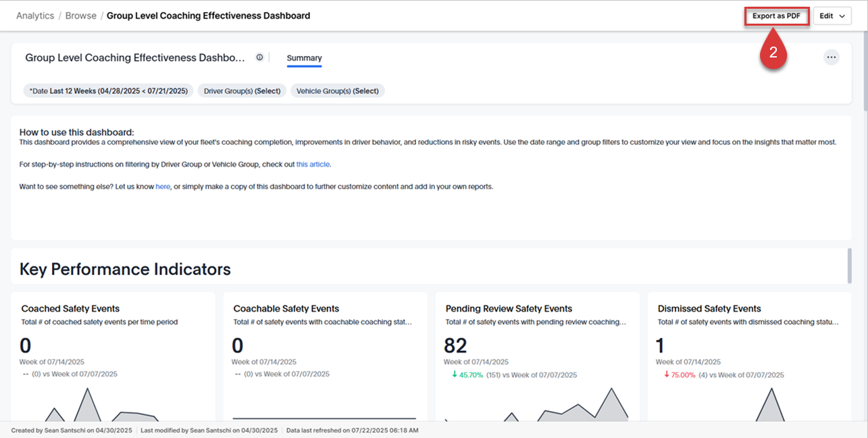The width and height of the screenshot is (868, 438).
Task: Navigate to Analytics via breadcrumb
Action: (34, 15)
